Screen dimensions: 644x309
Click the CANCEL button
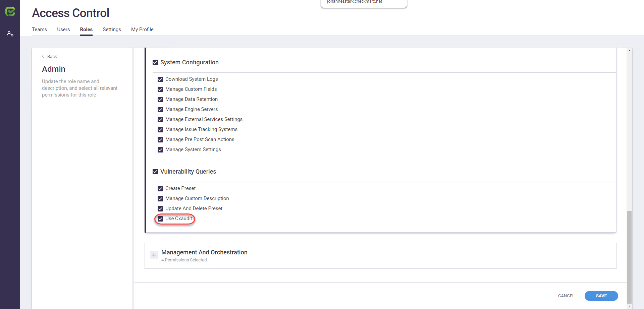tap(566, 296)
